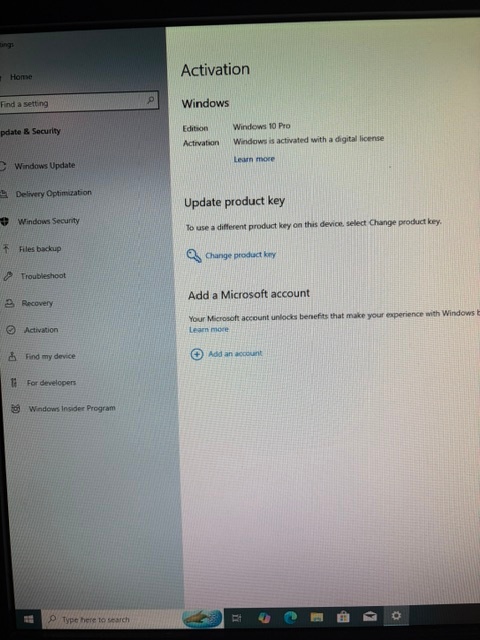Click the For developers tools icon
This screenshot has height=640, width=480.
pyautogui.click(x=14, y=382)
